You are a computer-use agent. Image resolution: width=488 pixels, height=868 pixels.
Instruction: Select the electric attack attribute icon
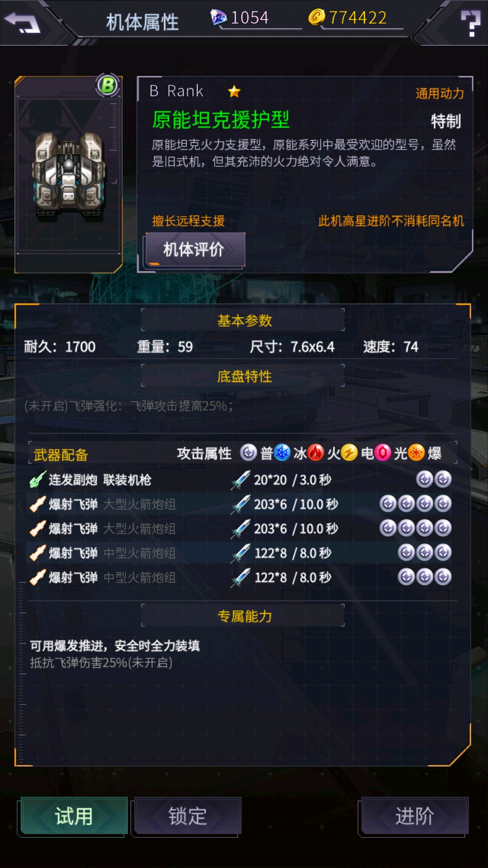pyautogui.click(x=349, y=453)
